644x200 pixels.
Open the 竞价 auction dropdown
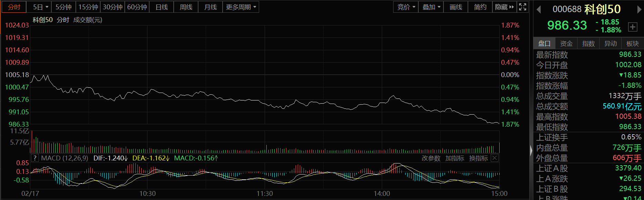tap(406, 7)
